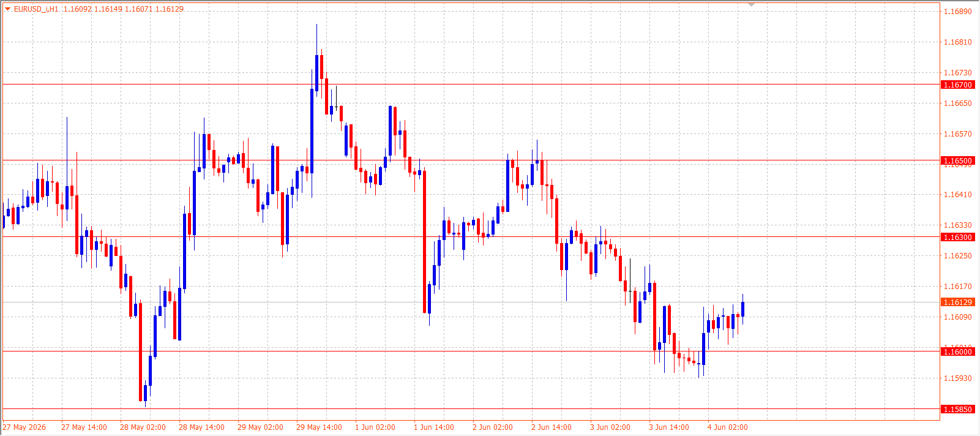The image size is (980, 436).
Task: Click the small orange triangle beside EURUSD_i,H1
Action: (x=8, y=9)
